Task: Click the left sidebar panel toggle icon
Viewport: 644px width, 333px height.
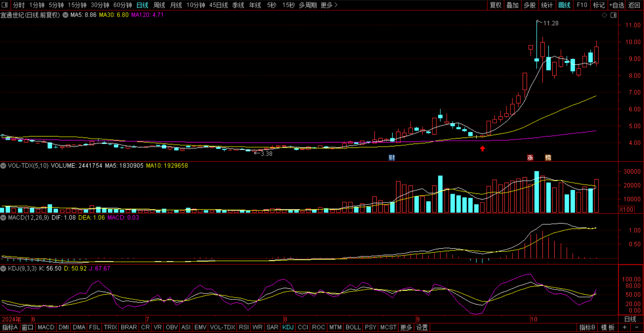Action: [5, 5]
